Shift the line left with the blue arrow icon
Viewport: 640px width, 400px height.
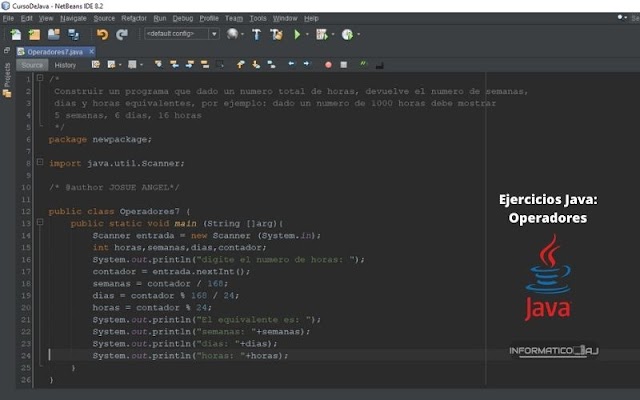point(291,64)
